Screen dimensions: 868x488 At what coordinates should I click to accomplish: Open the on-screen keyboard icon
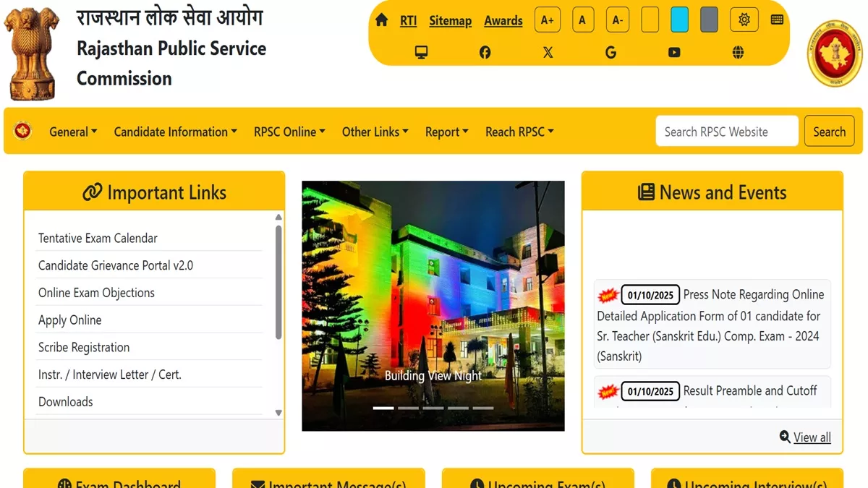pos(777,20)
